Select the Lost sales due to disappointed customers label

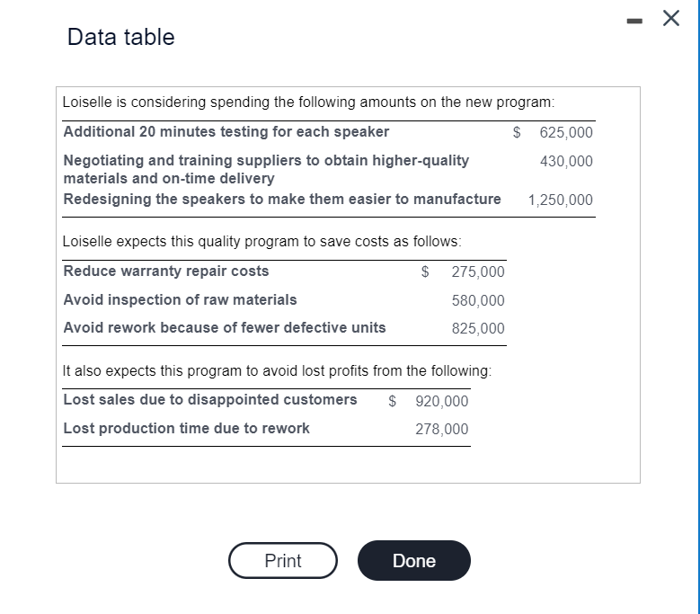point(210,399)
